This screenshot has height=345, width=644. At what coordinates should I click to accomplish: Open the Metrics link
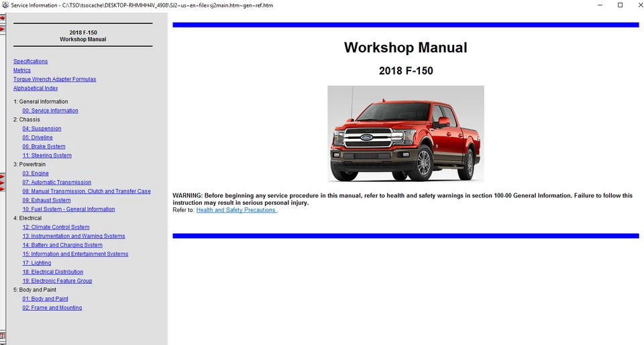click(x=21, y=70)
